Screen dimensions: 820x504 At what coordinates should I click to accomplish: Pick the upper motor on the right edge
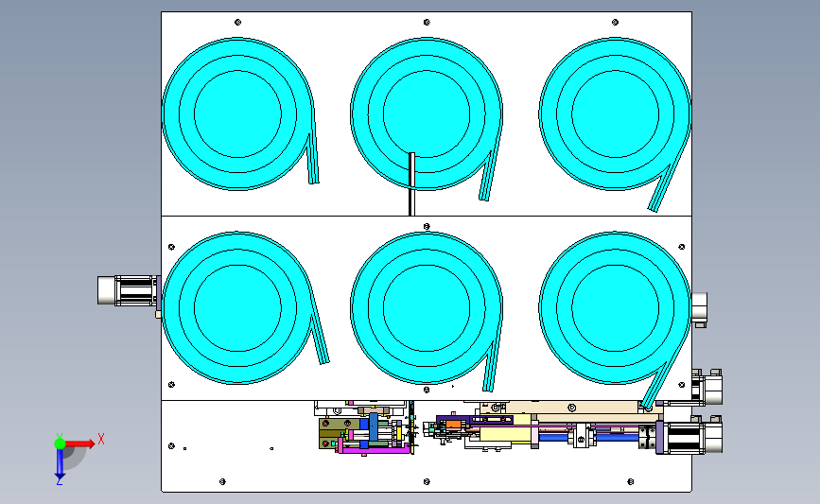(x=707, y=388)
